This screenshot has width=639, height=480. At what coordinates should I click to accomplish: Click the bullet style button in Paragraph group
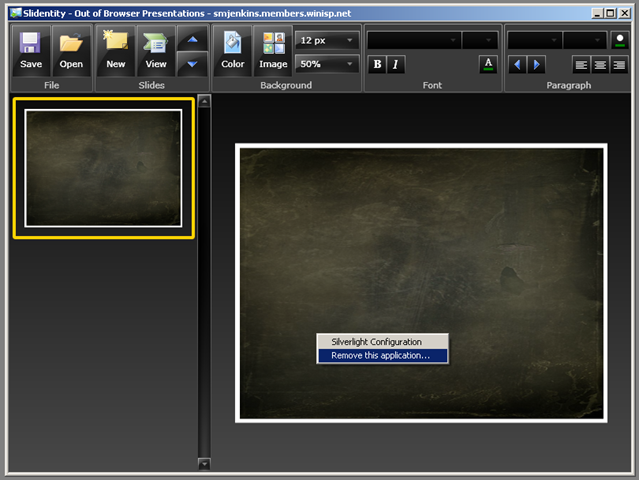(x=620, y=40)
